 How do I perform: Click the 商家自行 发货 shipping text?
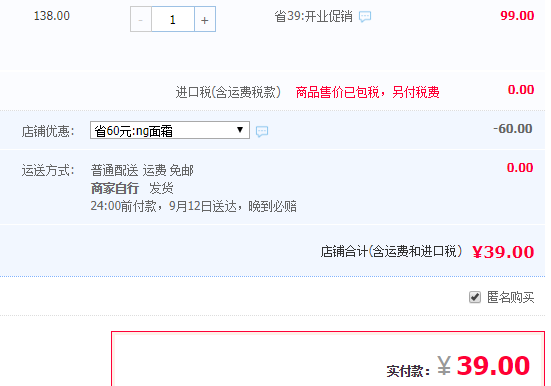[x=132, y=188]
